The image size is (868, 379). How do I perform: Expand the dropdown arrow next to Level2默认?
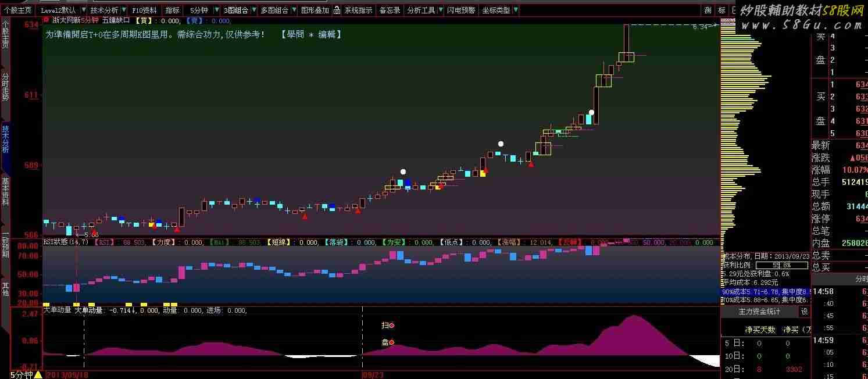83,10
